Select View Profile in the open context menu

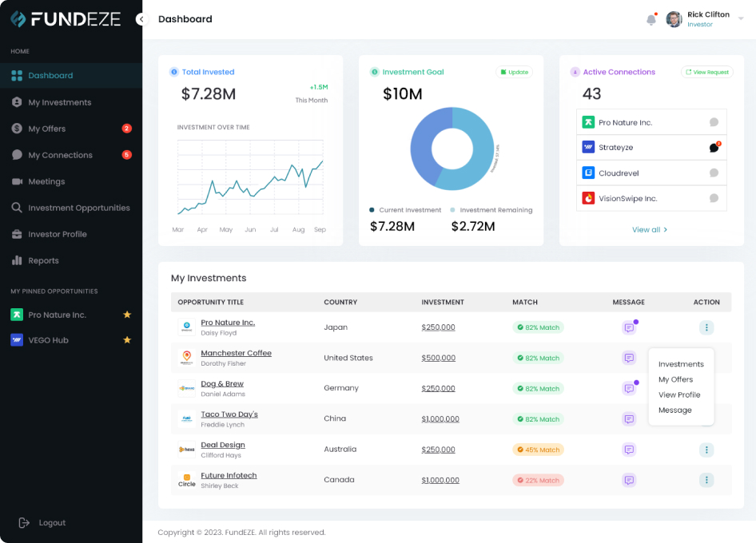[679, 394]
